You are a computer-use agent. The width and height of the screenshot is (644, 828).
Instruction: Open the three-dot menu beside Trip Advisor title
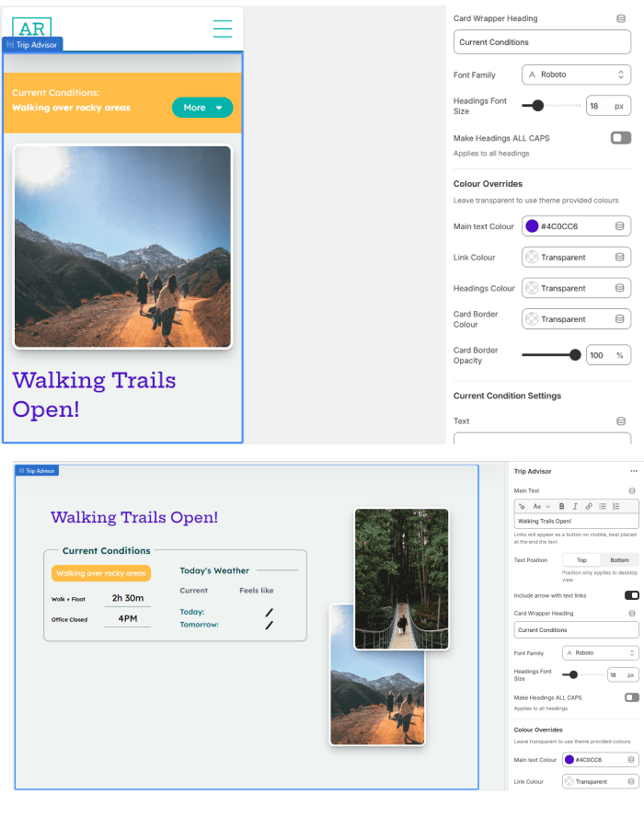click(633, 471)
